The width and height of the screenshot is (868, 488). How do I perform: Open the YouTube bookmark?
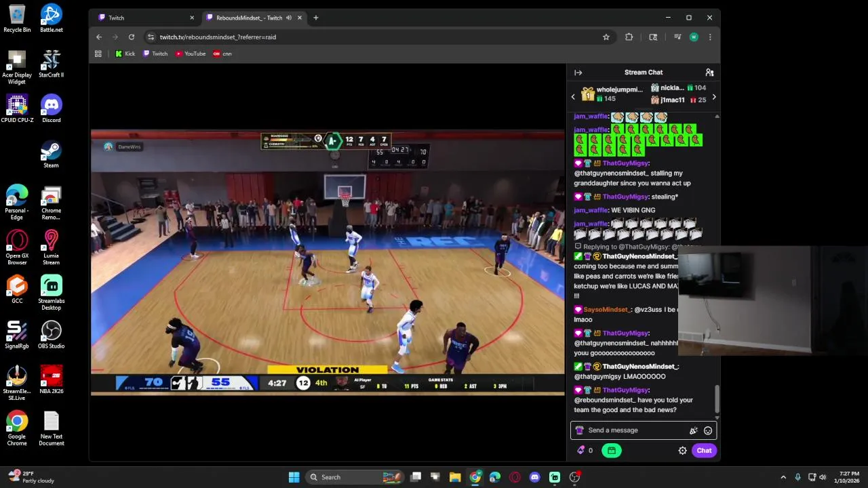point(191,54)
